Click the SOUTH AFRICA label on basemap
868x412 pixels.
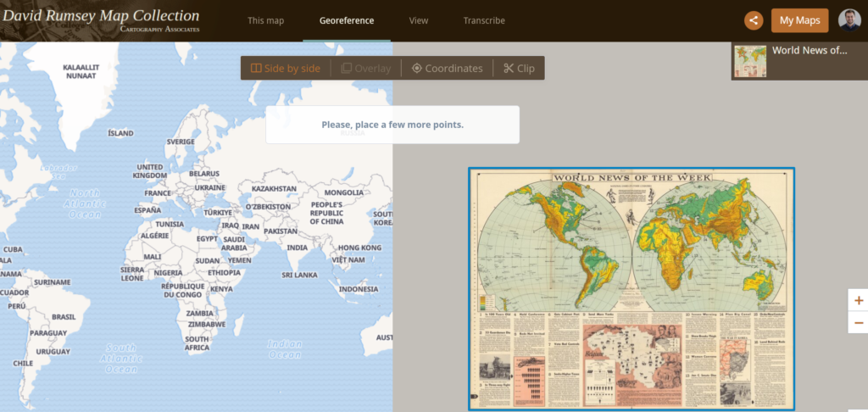[x=197, y=343]
